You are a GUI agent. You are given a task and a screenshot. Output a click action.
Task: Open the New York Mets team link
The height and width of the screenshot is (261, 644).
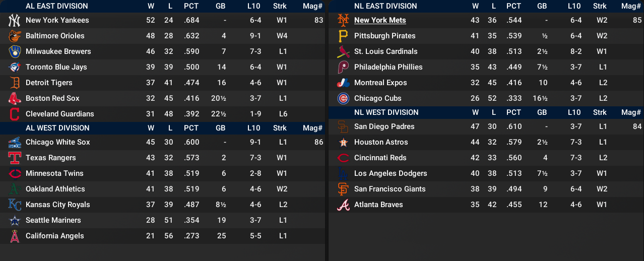(380, 21)
